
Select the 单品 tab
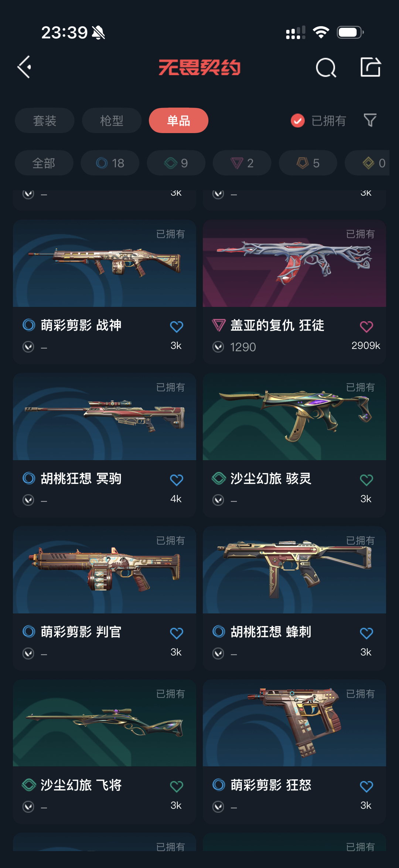pos(178,121)
